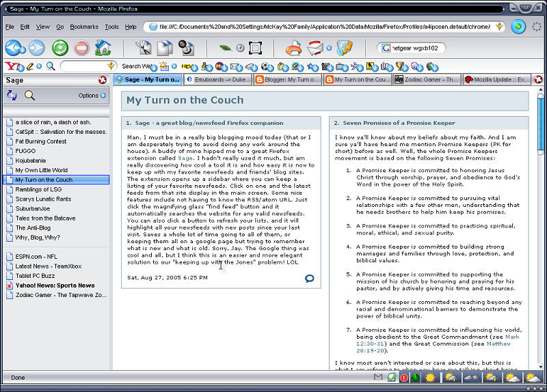Open the Back button history dropdown arrow
547x392 pixels.
point(22,50)
